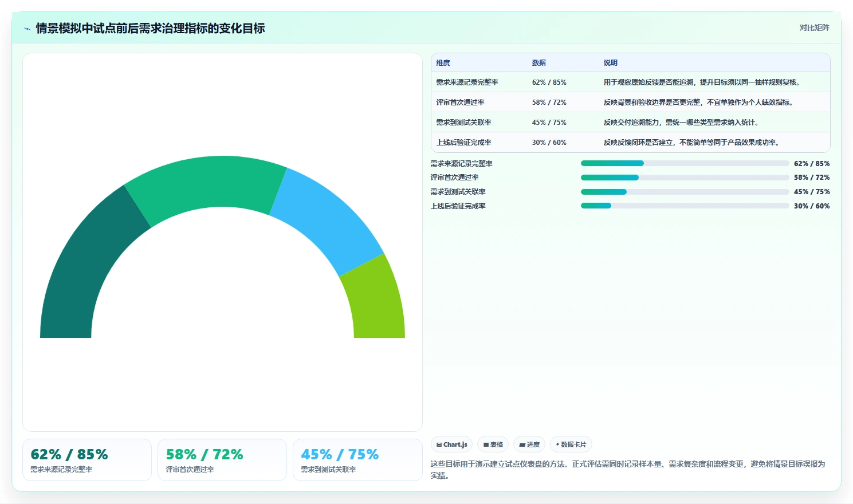Click the 需求来源记录完整率 progress bar
This screenshot has width=853, height=504.
point(685,163)
